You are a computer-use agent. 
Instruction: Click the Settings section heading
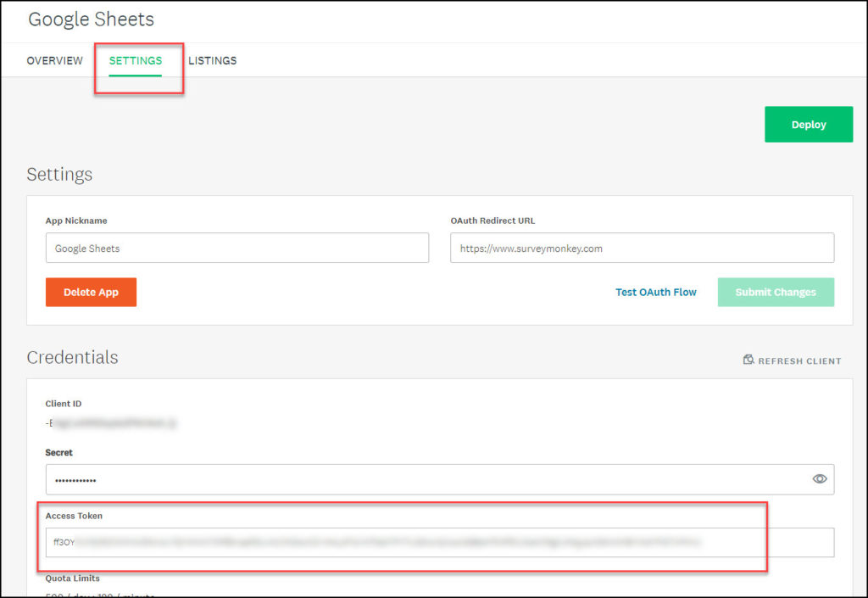click(59, 174)
